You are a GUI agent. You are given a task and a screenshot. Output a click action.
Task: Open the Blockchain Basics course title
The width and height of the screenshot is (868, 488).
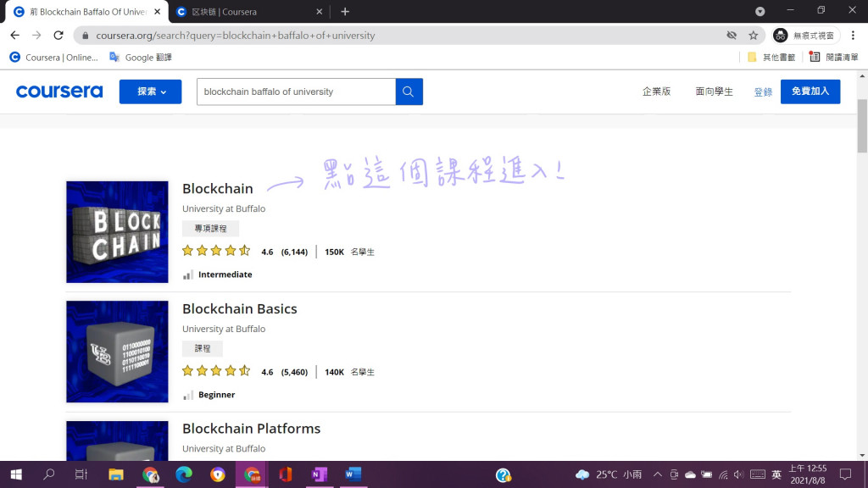(x=240, y=308)
